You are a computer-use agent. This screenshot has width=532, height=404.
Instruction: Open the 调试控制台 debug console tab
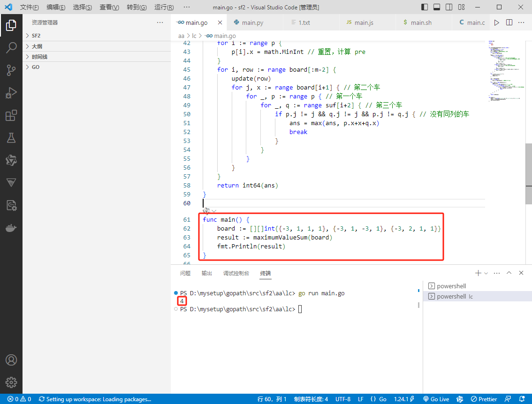pos(236,273)
